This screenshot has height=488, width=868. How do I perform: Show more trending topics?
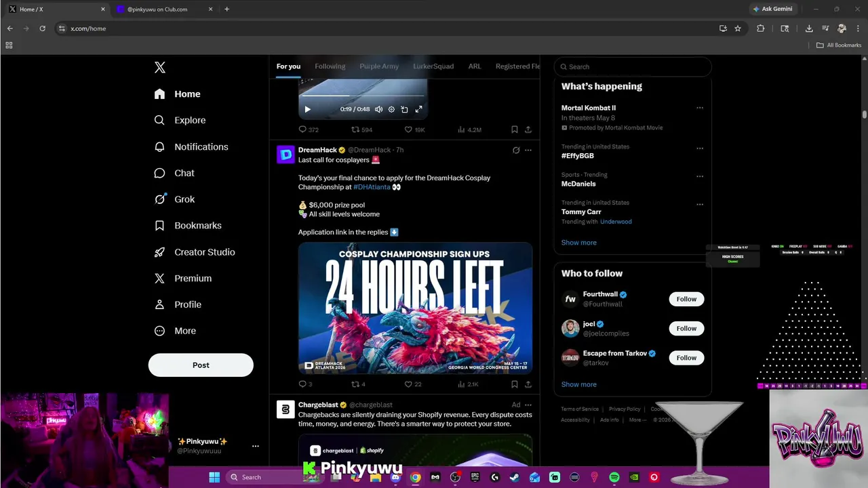pyautogui.click(x=579, y=243)
